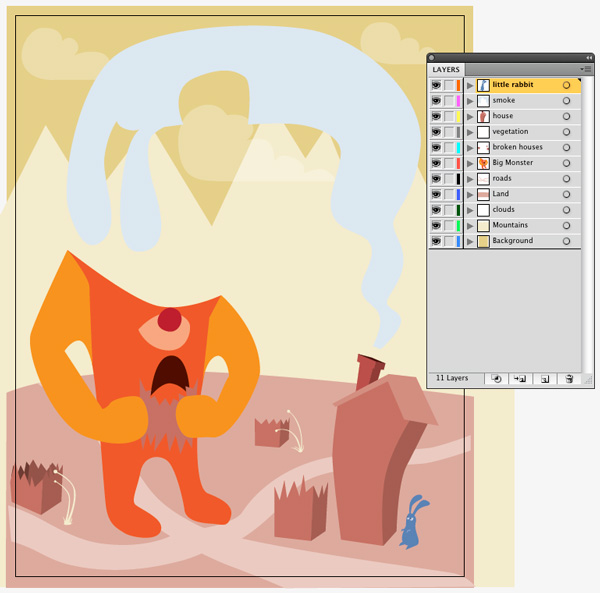Viewport: 600px width, 593px height.
Task: Toggle visibility of vegetation layer
Action: click(436, 132)
